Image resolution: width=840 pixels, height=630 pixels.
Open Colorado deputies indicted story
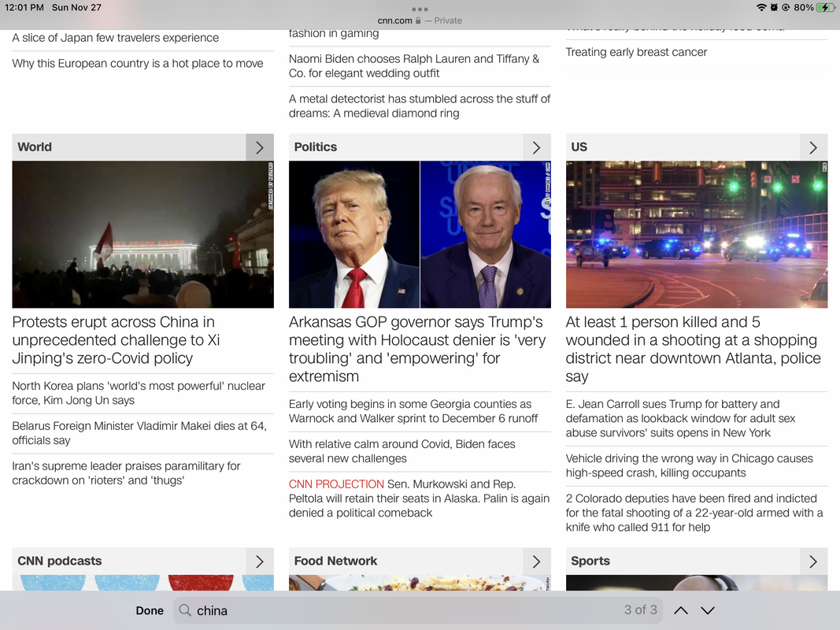694,513
